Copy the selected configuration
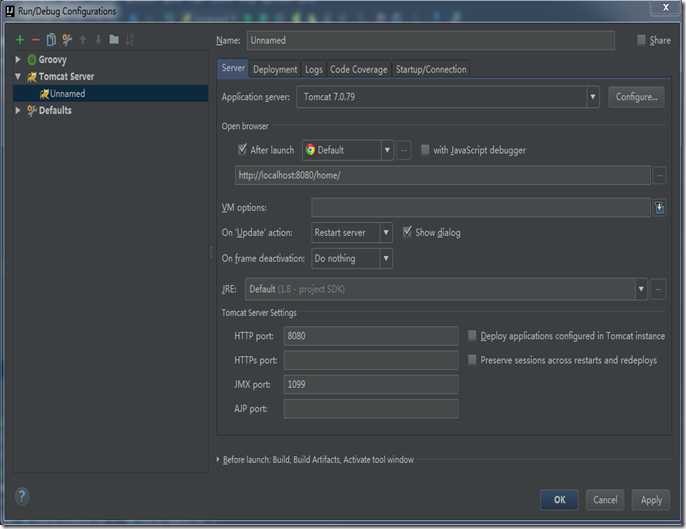Viewport: 686px width, 529px height. click(51, 40)
